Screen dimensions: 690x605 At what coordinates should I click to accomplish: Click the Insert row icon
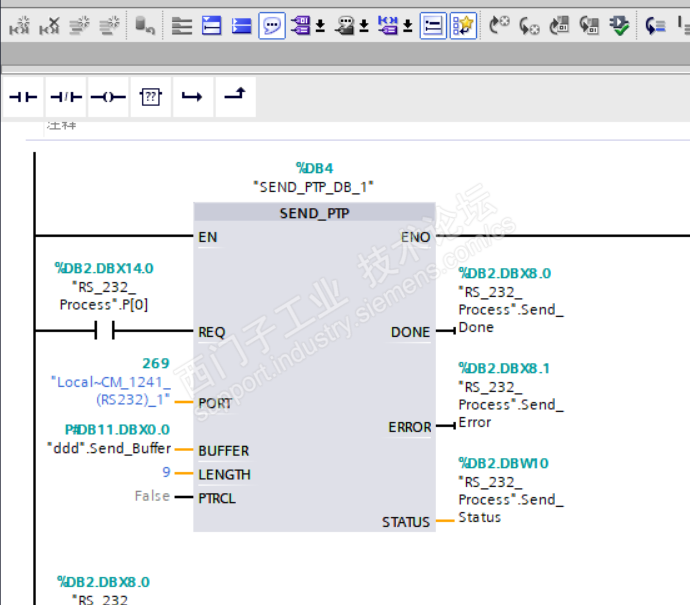[79, 26]
